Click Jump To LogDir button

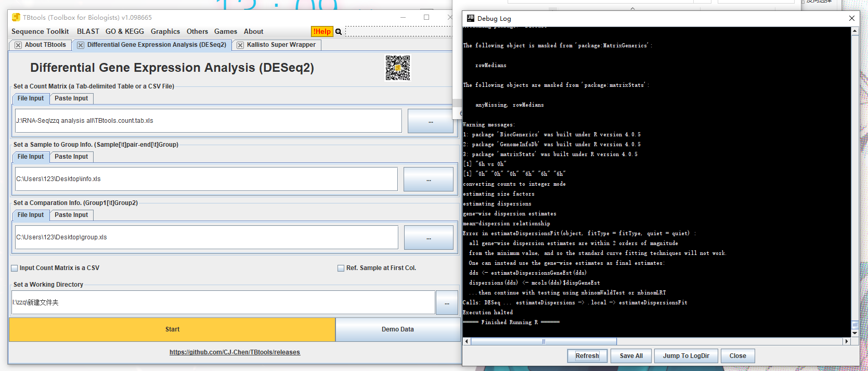[686, 356]
